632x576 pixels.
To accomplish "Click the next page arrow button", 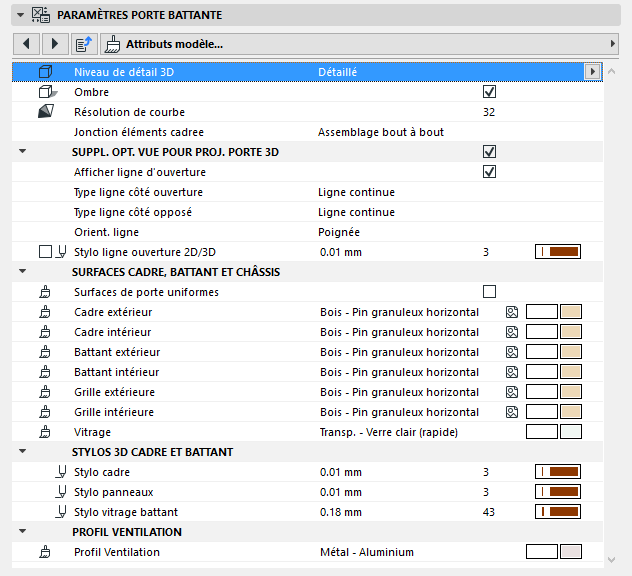I will coord(53,44).
